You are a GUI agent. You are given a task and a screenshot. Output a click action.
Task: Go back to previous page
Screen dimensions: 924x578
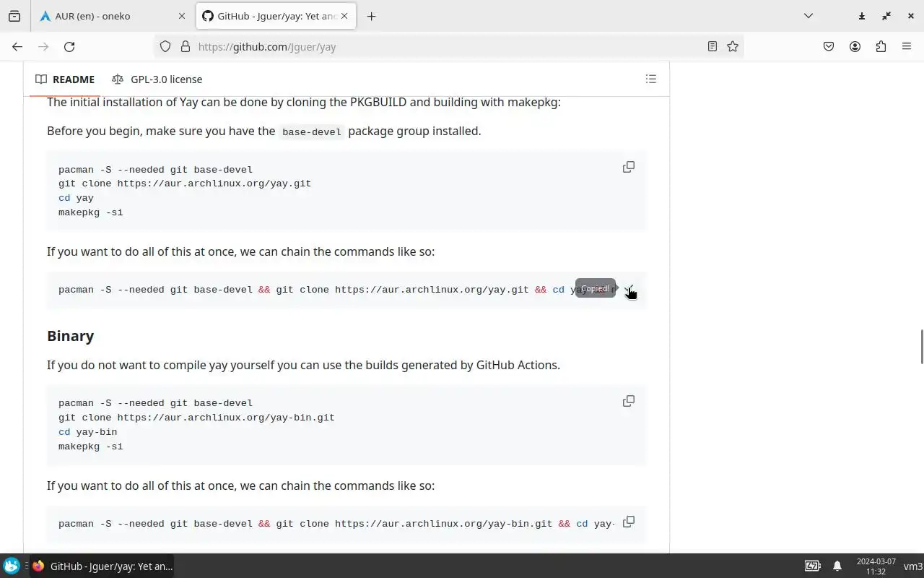pyautogui.click(x=17, y=46)
